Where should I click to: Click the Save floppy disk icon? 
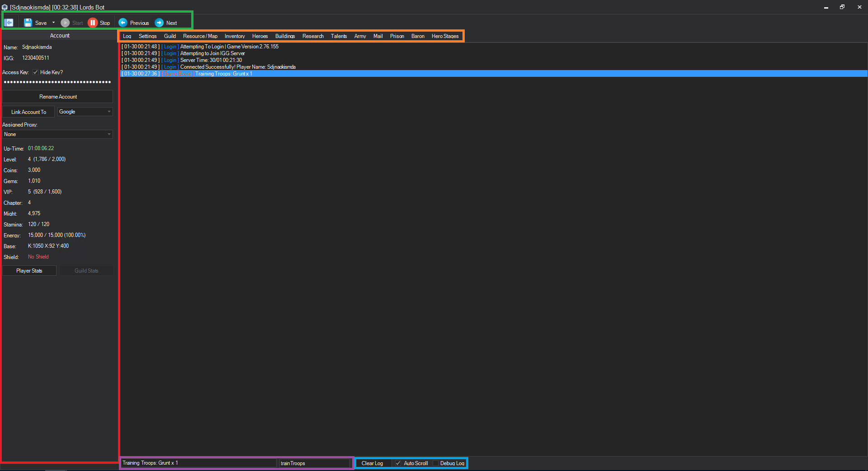point(28,23)
